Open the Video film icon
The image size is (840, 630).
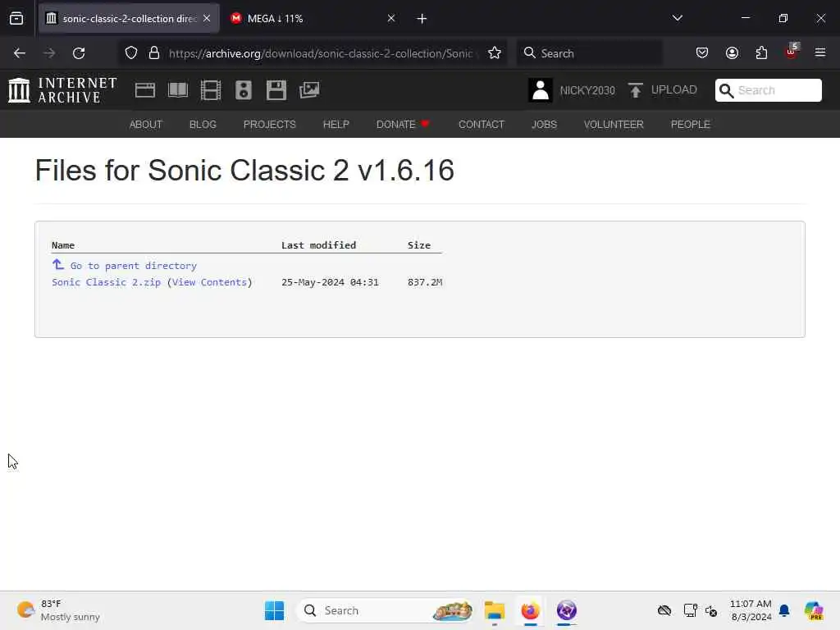211,90
